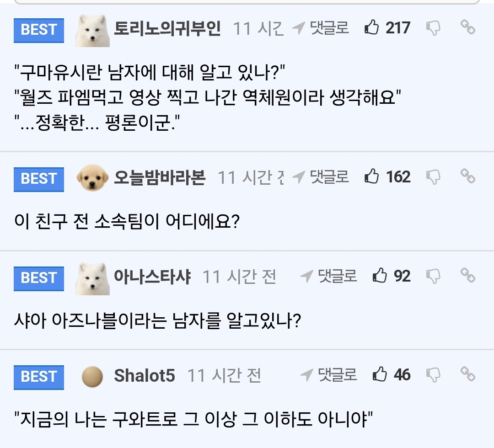The width and height of the screenshot is (494, 448).
Task: Thumbs down 오늘밤바라본's comment
Action: [x=433, y=177]
